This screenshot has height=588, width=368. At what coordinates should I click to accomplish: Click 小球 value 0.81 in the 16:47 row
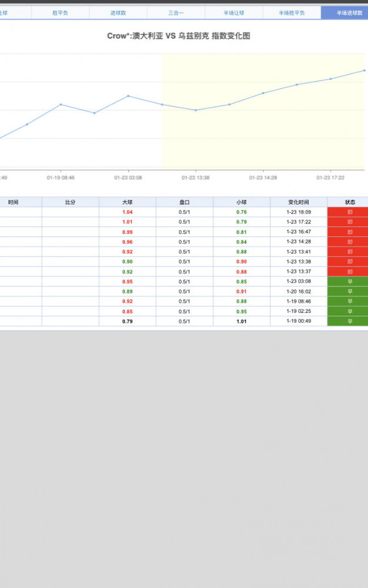[x=242, y=232]
